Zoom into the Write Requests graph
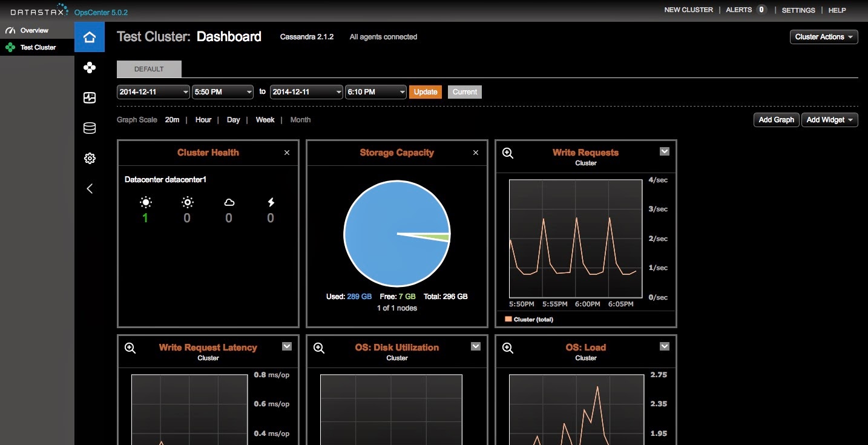868x445 pixels. tap(507, 154)
